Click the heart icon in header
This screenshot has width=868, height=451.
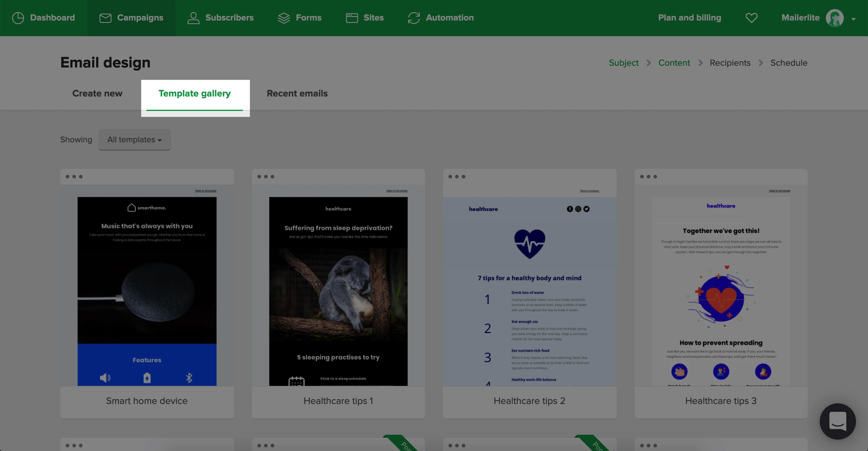point(751,18)
